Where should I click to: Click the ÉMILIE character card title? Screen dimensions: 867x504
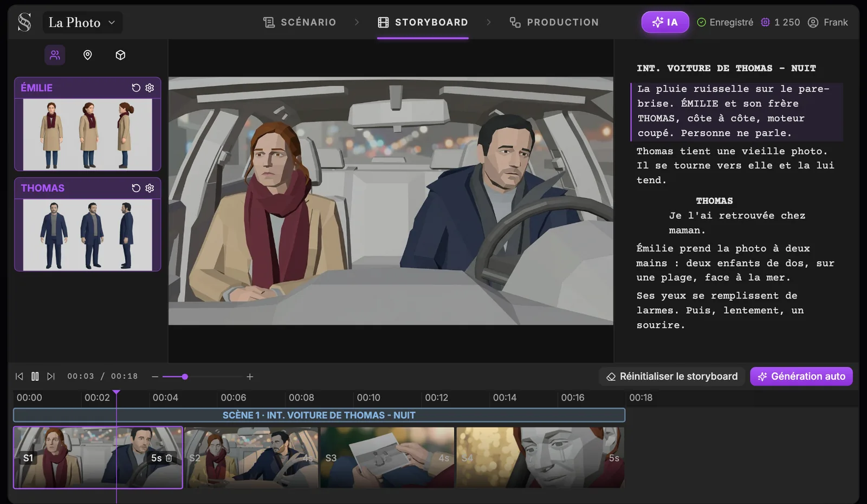pyautogui.click(x=37, y=88)
